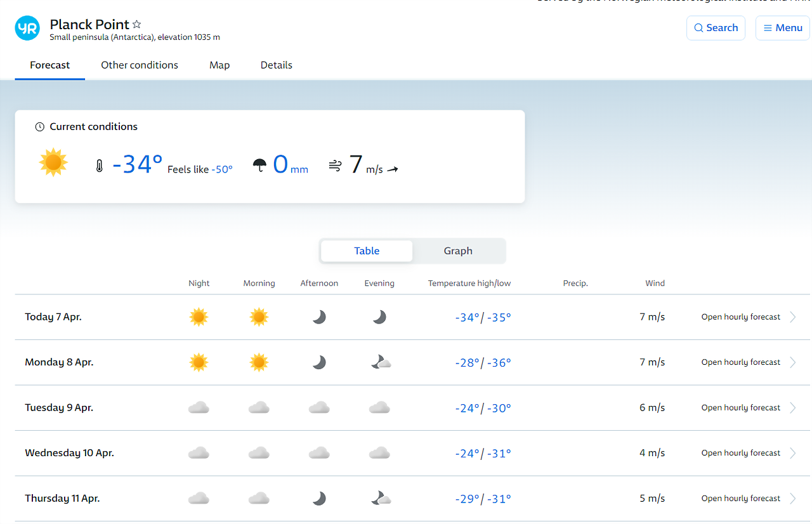Click temperature -24°/ -30° for Tuesday

(483, 408)
